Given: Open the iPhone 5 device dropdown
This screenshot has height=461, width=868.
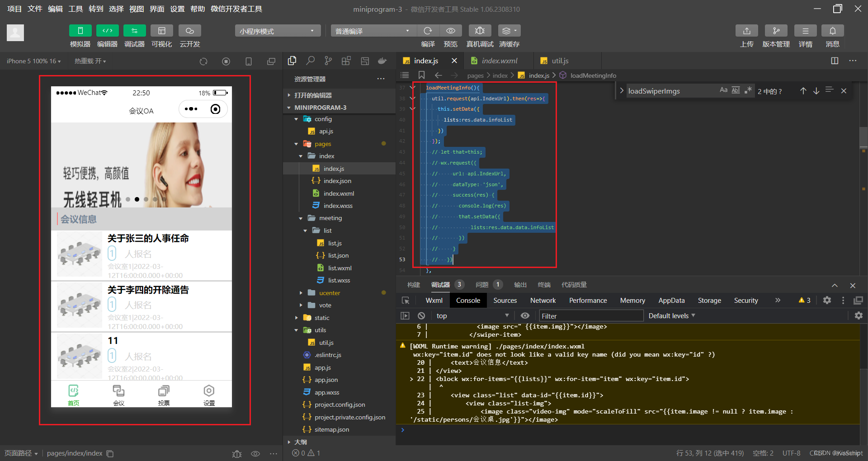Looking at the screenshot, I should click(33, 61).
